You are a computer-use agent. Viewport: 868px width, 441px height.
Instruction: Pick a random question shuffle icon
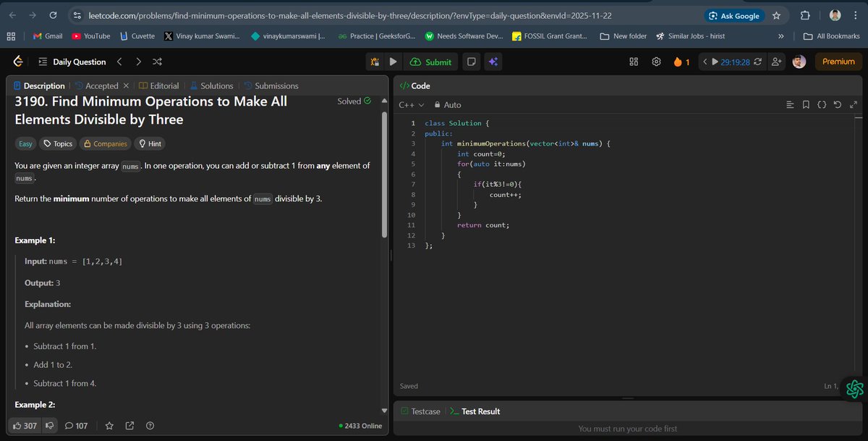point(158,62)
